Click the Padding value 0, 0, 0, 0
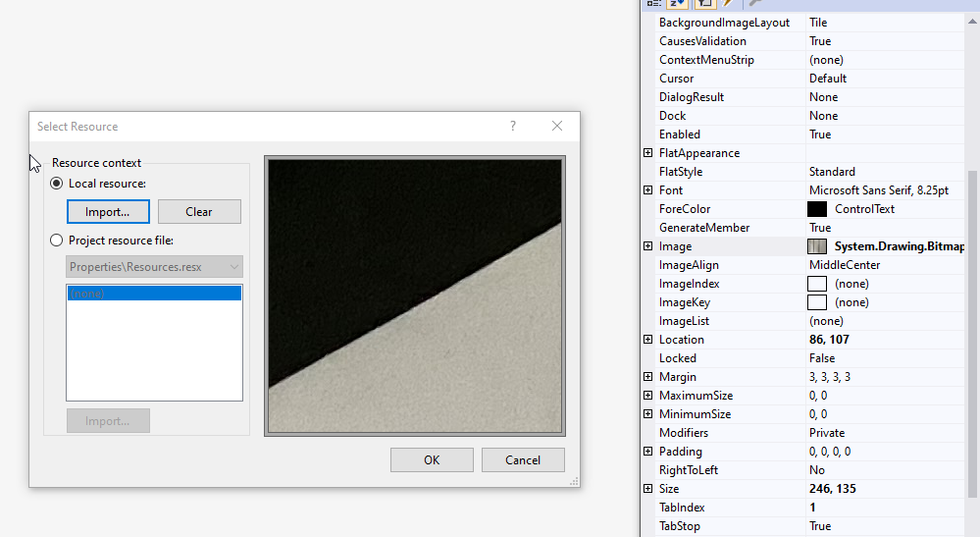The image size is (980, 537). click(829, 452)
